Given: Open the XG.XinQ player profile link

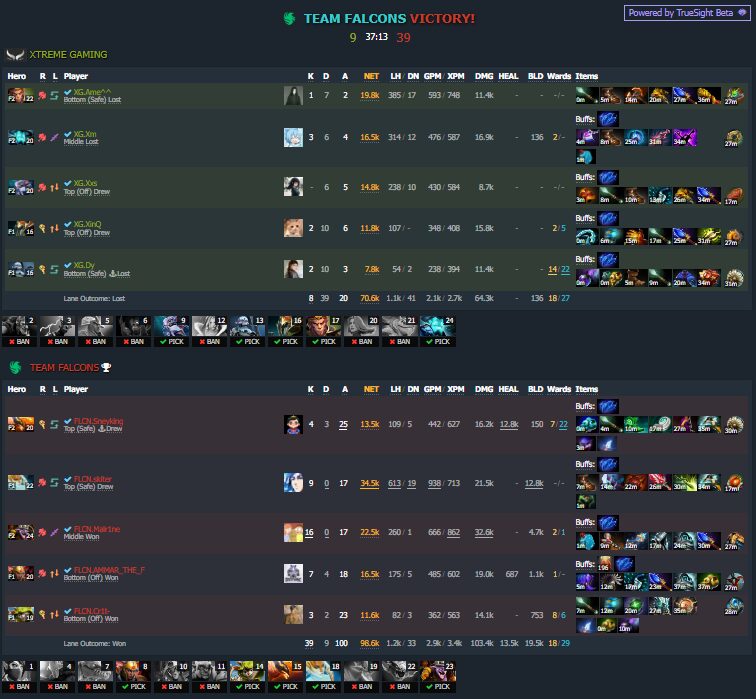Looking at the screenshot, I should (x=87, y=224).
